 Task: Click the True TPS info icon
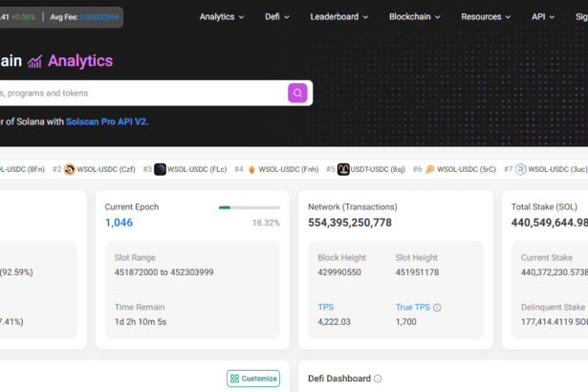pos(437,308)
